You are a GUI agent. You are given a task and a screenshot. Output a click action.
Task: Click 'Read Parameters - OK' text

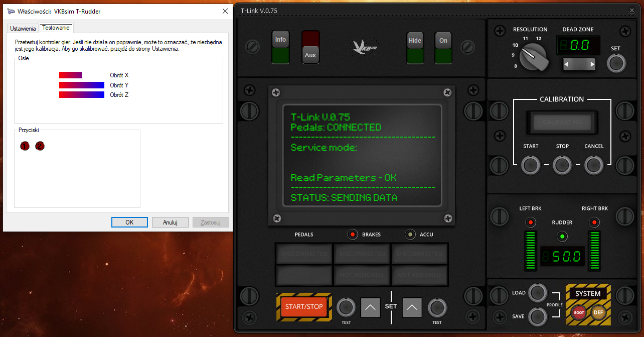(344, 177)
